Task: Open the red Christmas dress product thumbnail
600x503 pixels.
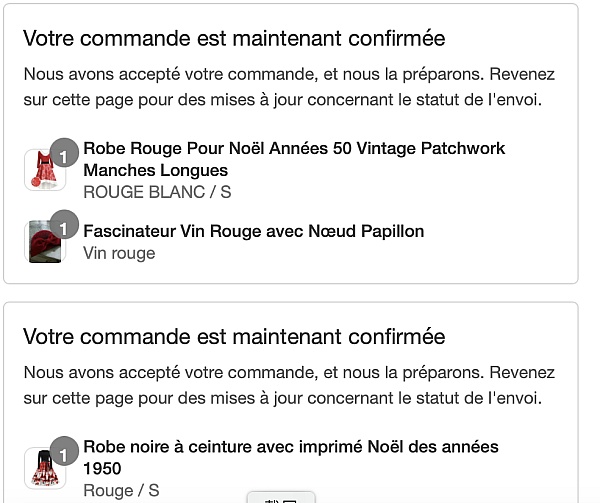Action: coord(45,170)
